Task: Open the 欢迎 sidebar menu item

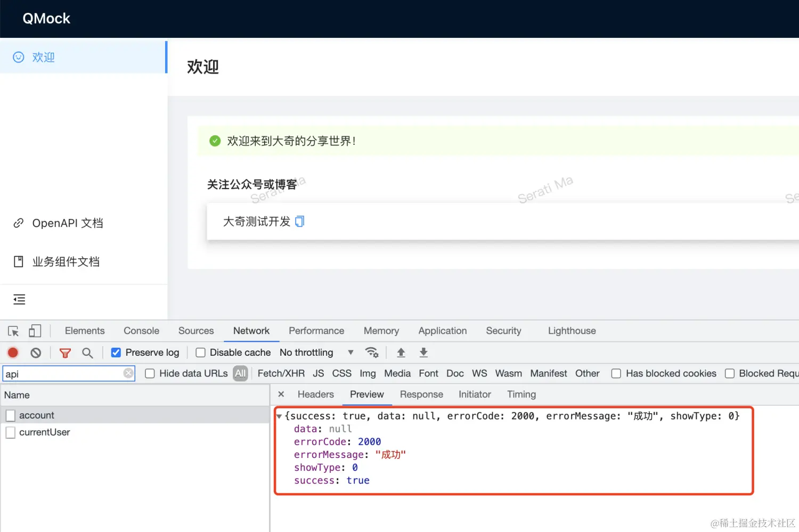Action: [x=83, y=57]
